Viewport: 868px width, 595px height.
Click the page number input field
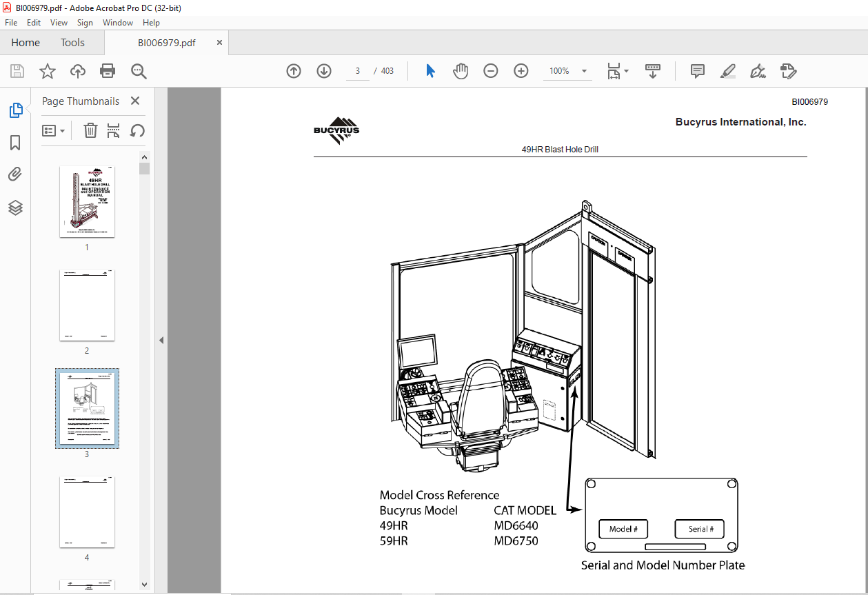point(358,71)
